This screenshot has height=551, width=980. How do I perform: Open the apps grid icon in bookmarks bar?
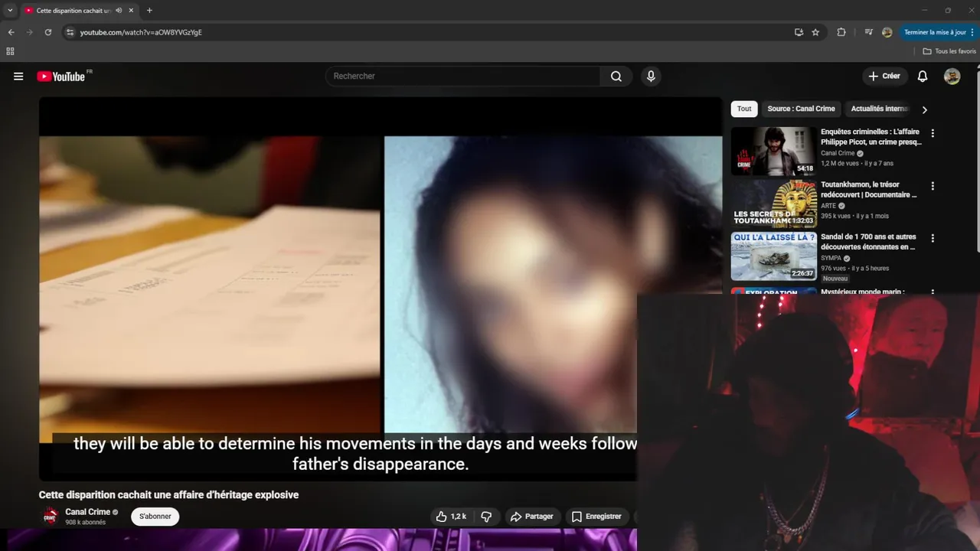10,51
